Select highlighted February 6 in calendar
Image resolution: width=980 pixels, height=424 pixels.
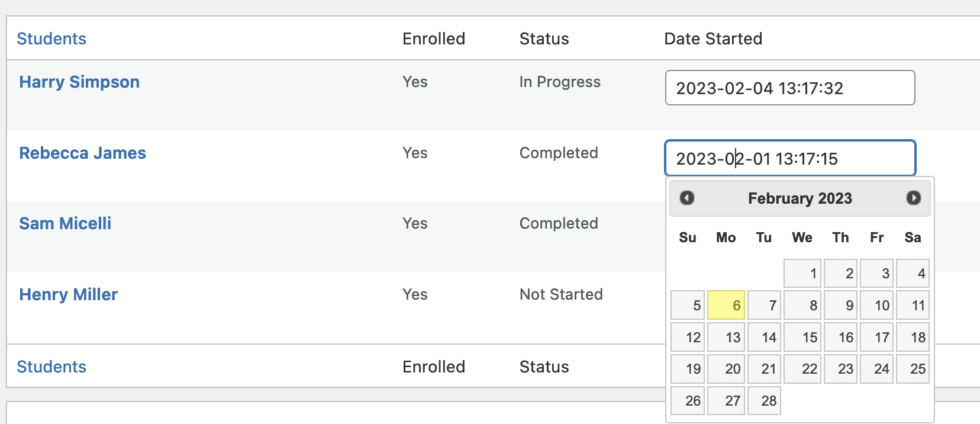(x=726, y=306)
